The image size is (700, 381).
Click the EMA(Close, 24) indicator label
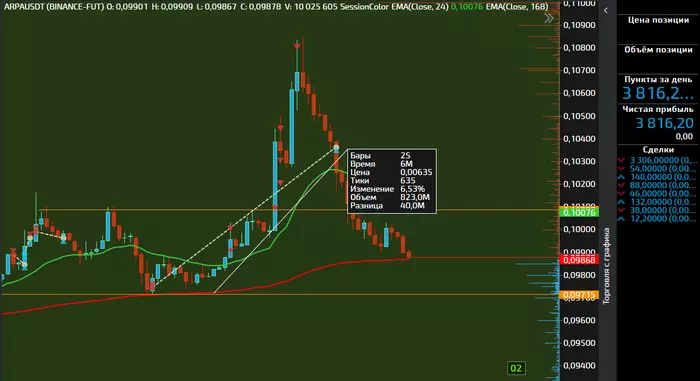(x=420, y=7)
